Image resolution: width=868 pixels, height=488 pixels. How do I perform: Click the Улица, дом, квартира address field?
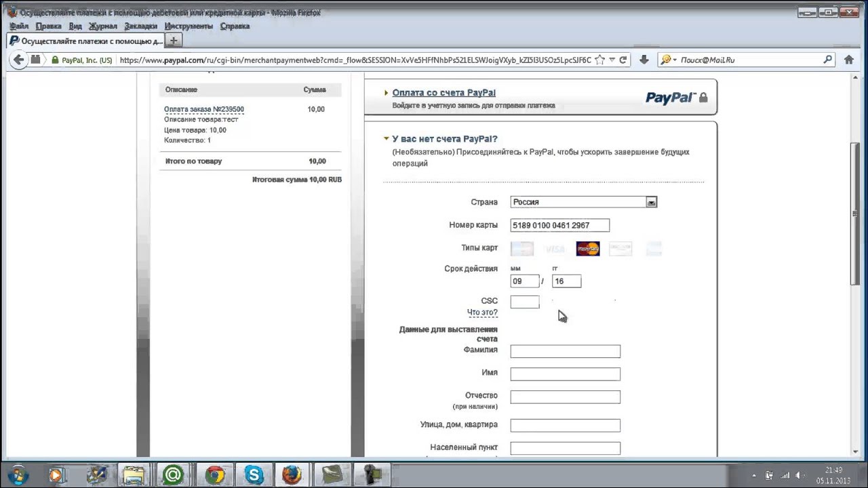[x=566, y=426]
